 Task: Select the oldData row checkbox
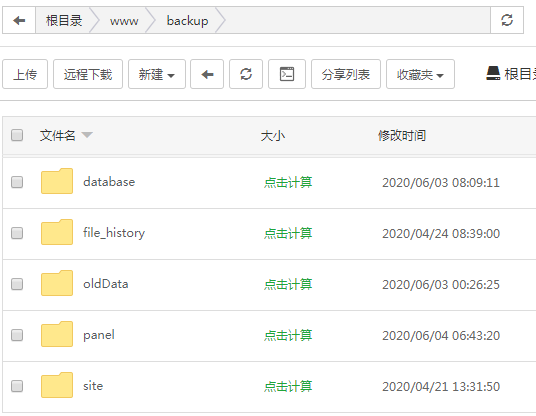17,284
